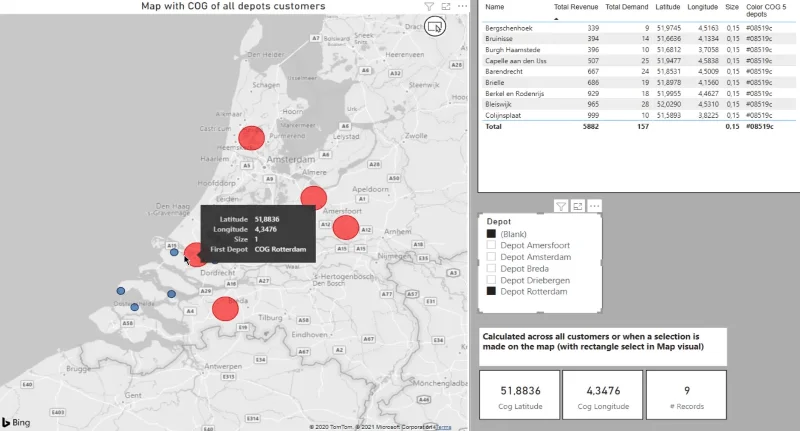Viewport: 800px width, 431px height.
Task: Activate the rectangle select tool on map
Action: [x=435, y=27]
